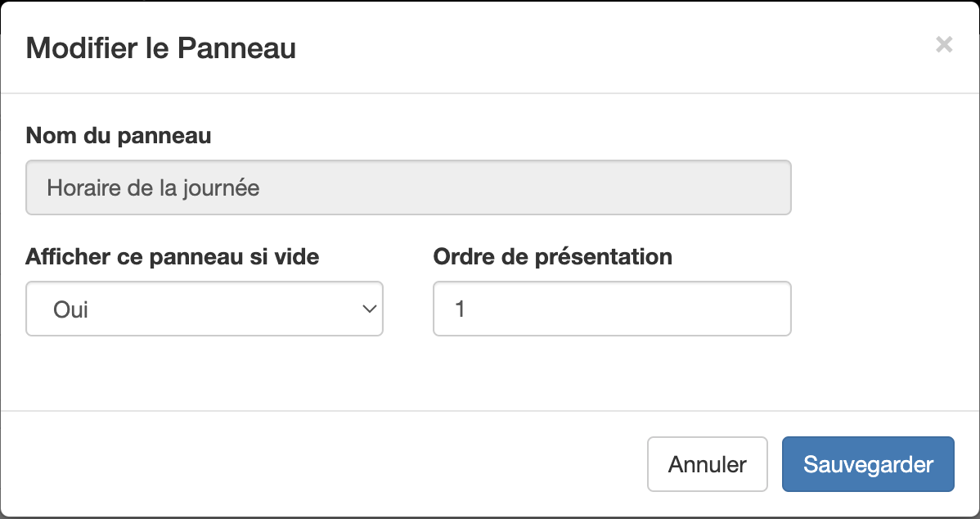Image resolution: width=980 pixels, height=519 pixels.
Task: Save the panel with Sauvegarder
Action: (x=868, y=464)
